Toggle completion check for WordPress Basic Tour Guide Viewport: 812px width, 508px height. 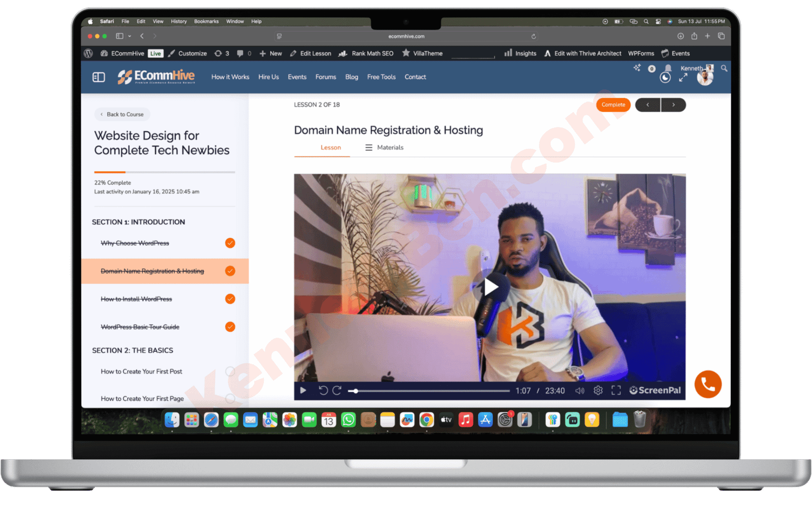[x=230, y=327]
